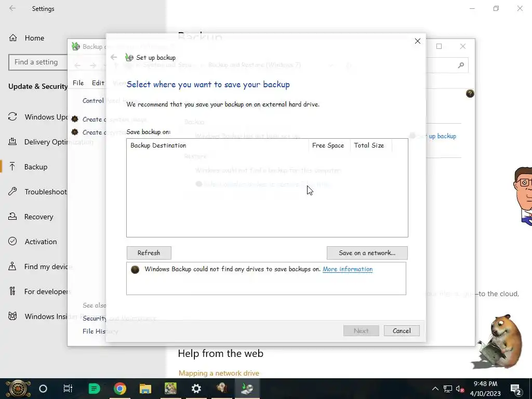This screenshot has height=399, width=532.
Task: Click the network icon in system tray
Action: click(x=447, y=389)
